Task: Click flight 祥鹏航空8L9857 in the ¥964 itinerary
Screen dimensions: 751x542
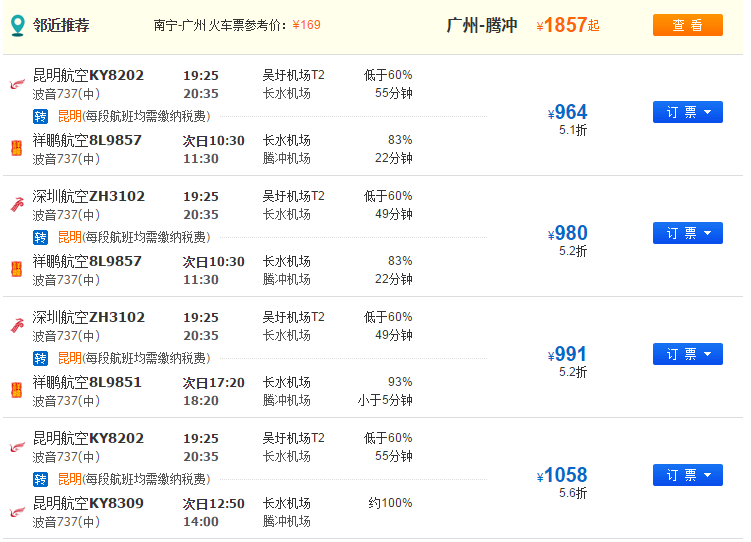Action: pyautogui.click(x=87, y=140)
